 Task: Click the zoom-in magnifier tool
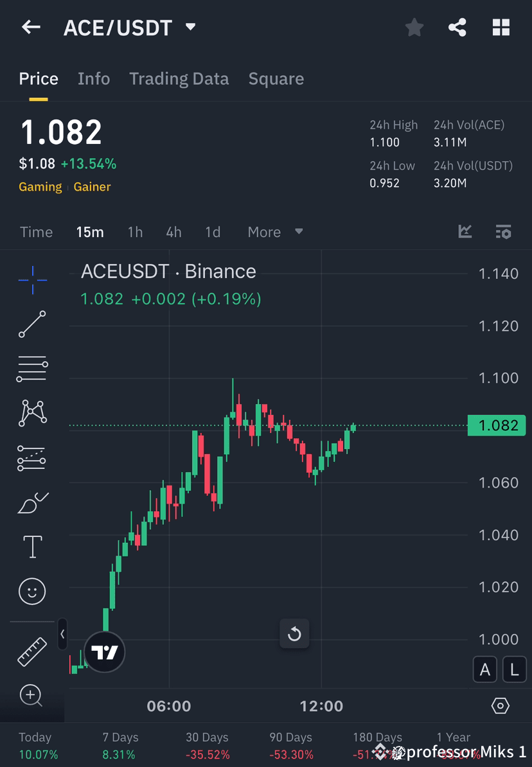pos(32,696)
